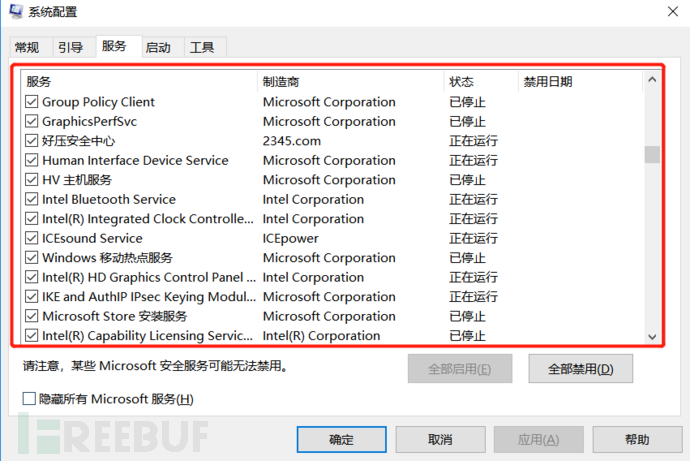Uncheck Intel Bluetooth Service

pos(31,199)
